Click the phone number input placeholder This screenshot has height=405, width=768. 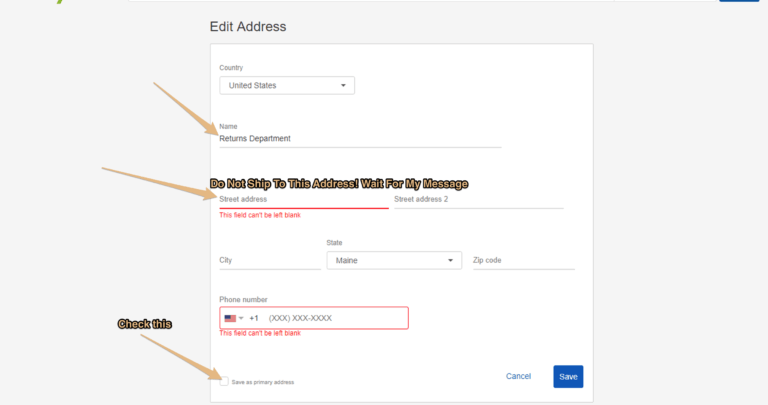300,318
